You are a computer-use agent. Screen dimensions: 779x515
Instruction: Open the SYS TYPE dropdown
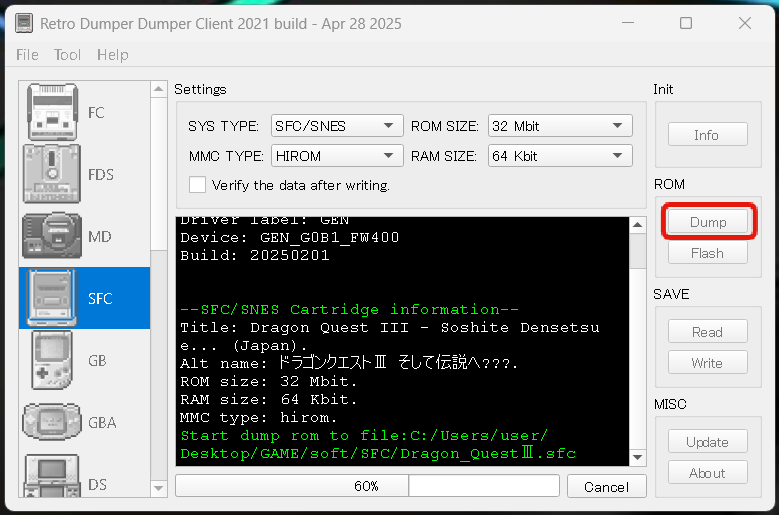tap(336, 126)
